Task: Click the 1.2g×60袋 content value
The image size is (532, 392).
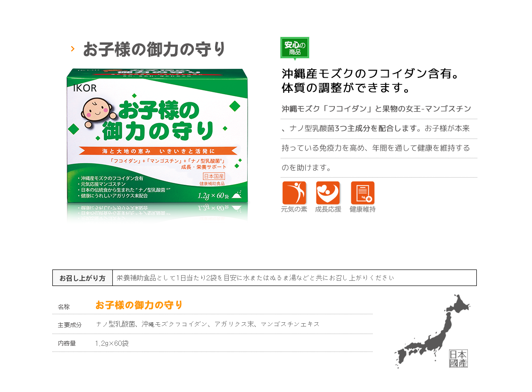Action: (x=112, y=343)
